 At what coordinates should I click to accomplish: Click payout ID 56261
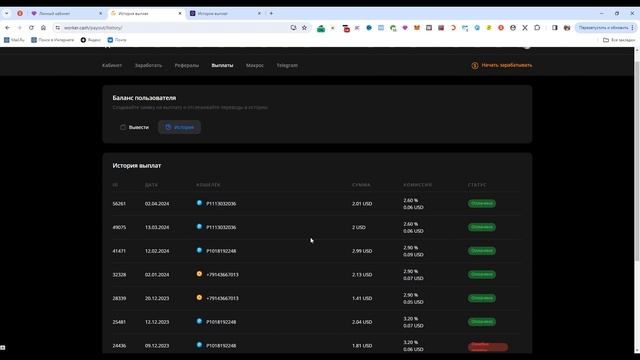[119, 204]
